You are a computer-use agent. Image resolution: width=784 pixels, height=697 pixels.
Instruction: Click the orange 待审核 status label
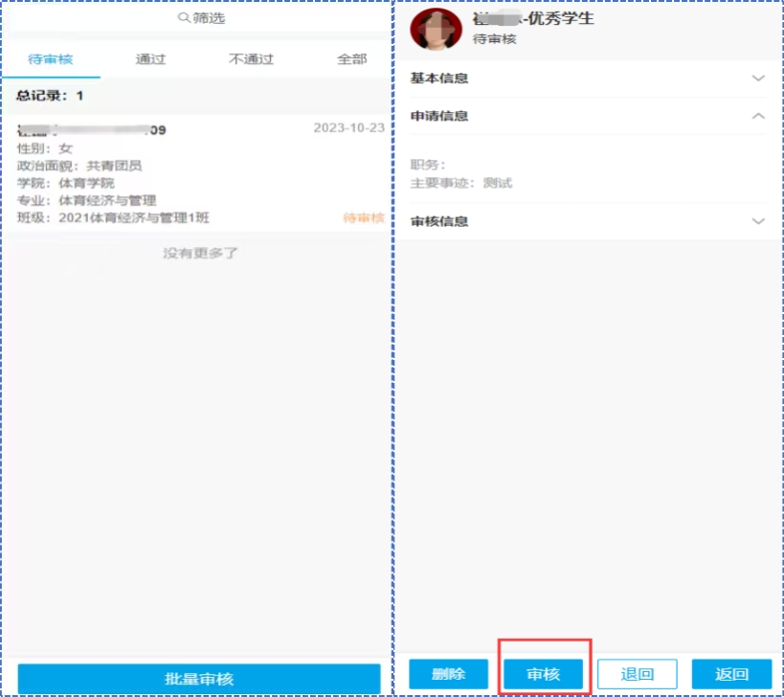click(363, 218)
